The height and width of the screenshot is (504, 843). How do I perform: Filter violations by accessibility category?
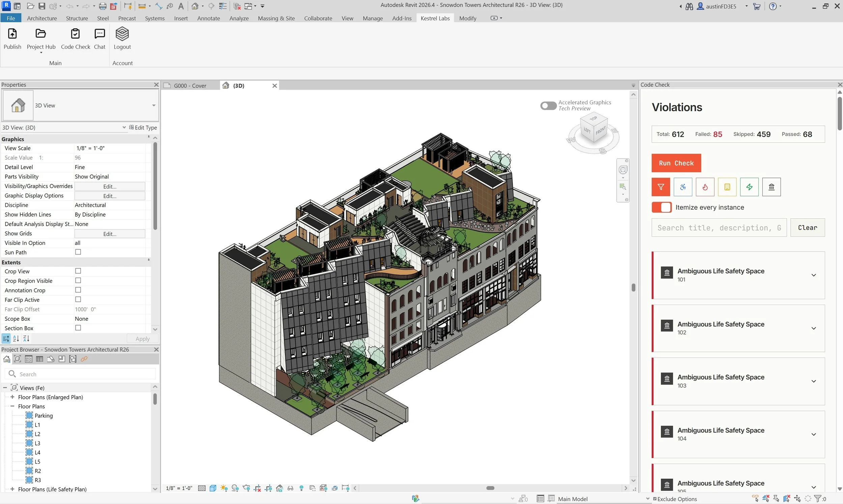pos(682,187)
